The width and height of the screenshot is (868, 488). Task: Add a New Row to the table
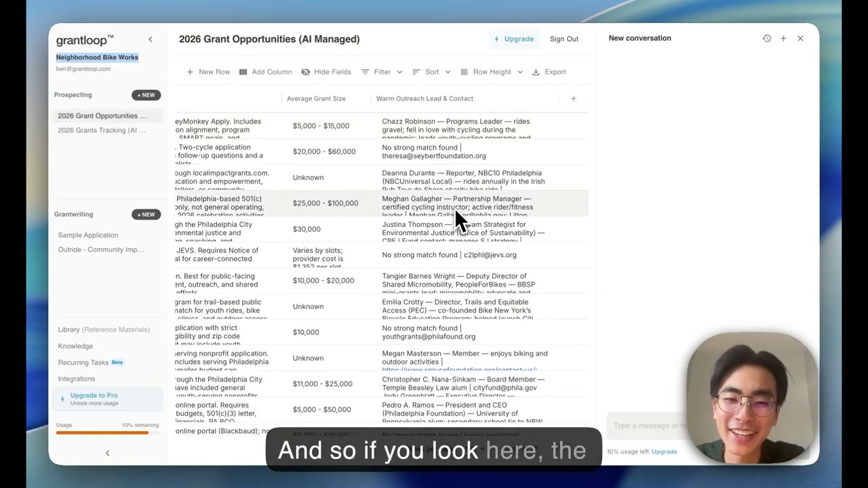[208, 72]
